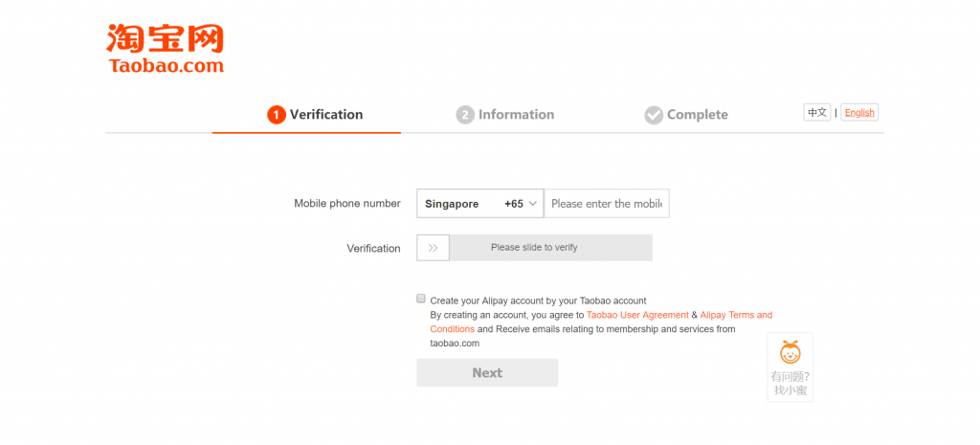Click the Complete checkmark circle icon
Image resolution: width=980 pixels, height=445 pixels.
pos(654,115)
